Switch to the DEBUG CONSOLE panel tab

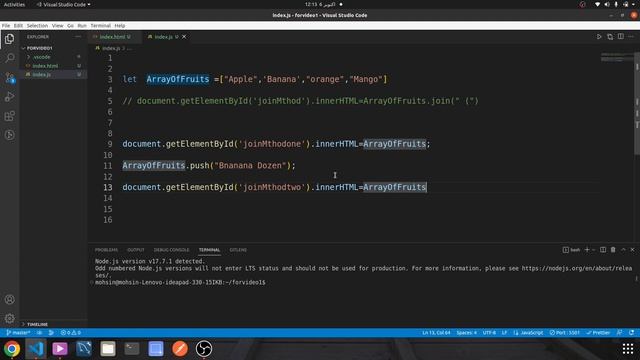point(171,250)
